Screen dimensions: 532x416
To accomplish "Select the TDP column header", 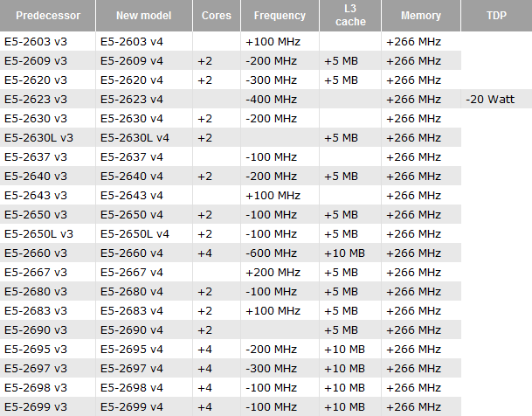I will point(495,16).
